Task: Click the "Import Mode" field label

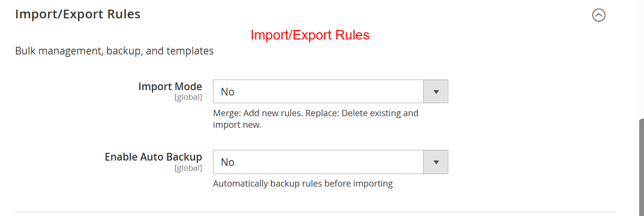Action: pos(170,87)
